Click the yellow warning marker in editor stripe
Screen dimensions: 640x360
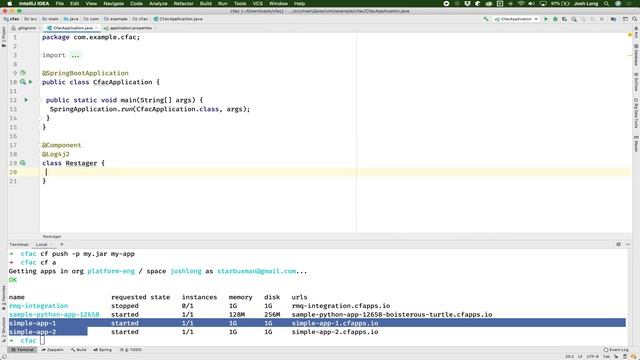(630, 35)
